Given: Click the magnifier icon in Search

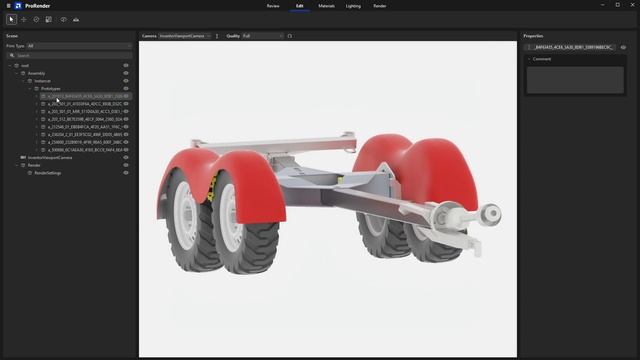Looking at the screenshot, I should click(12, 55).
